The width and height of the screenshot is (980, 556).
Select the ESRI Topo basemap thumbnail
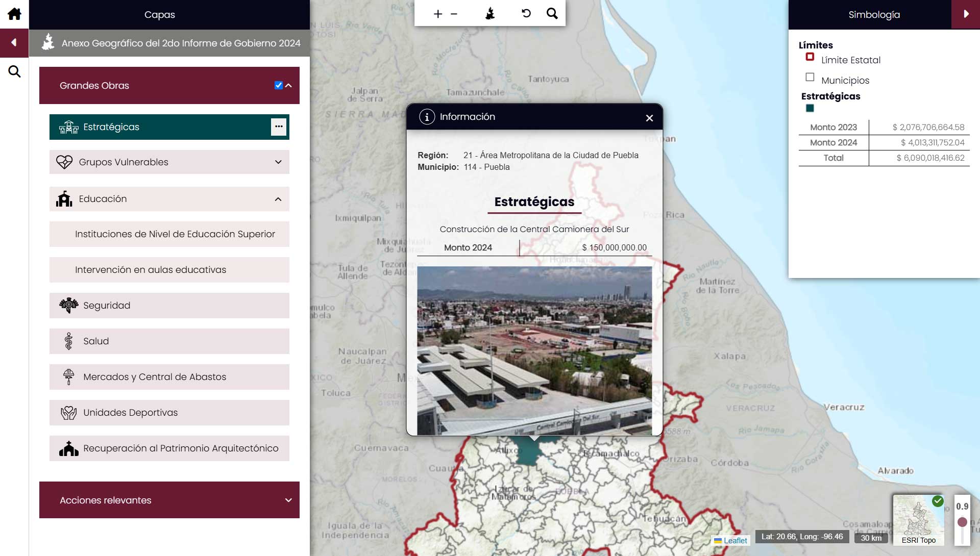click(918, 520)
